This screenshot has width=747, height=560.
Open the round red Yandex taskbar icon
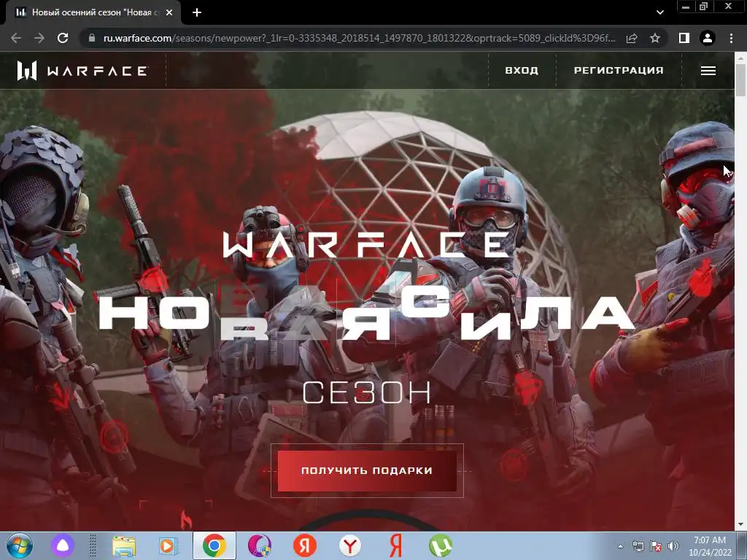click(305, 545)
